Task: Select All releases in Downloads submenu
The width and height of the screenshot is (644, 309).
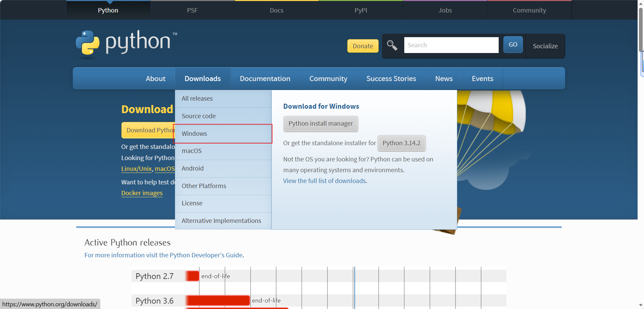Action: click(223, 99)
